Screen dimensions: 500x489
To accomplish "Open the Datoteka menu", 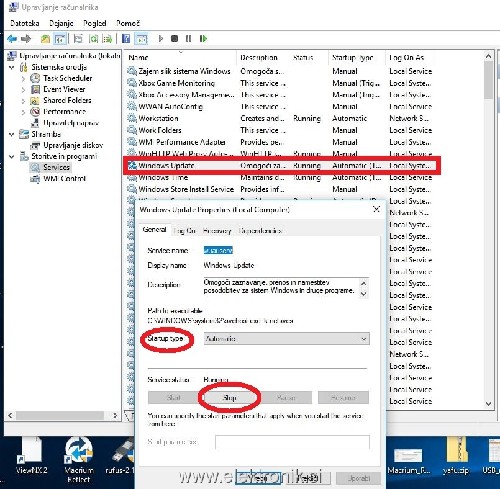I will pyautogui.click(x=25, y=23).
